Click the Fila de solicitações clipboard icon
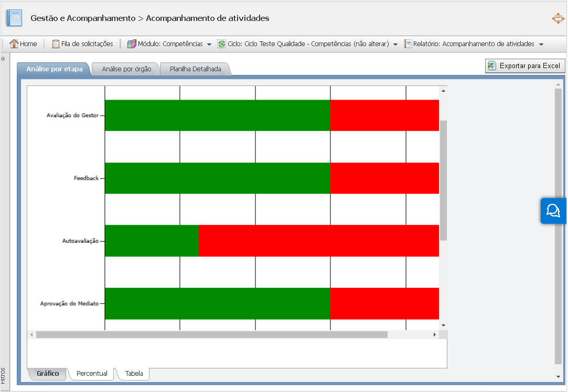568x392 pixels. coord(56,44)
